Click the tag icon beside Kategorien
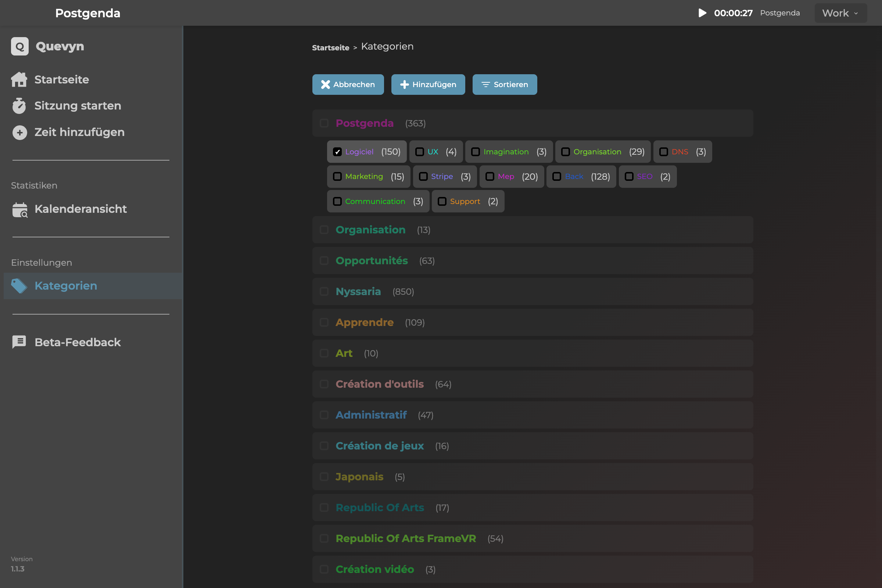 (19, 286)
